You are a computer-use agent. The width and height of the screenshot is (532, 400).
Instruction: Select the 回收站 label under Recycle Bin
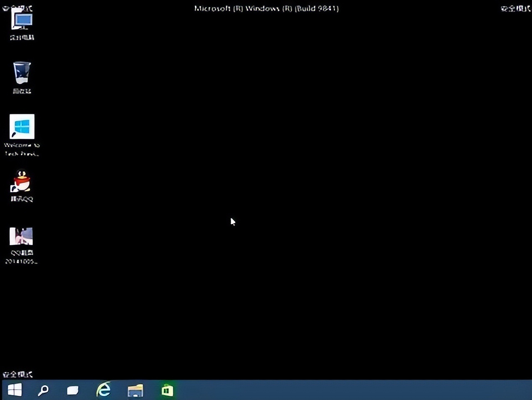click(x=21, y=91)
